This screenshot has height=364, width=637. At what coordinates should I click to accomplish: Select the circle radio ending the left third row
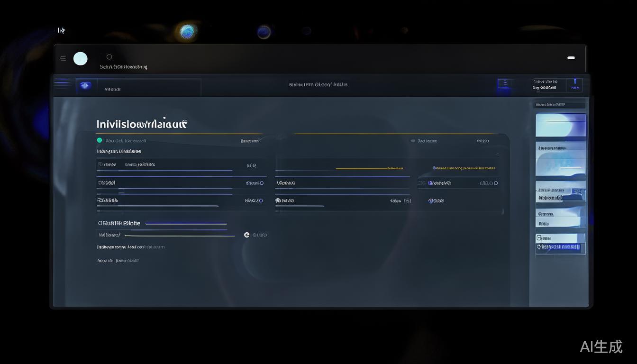coord(261,200)
